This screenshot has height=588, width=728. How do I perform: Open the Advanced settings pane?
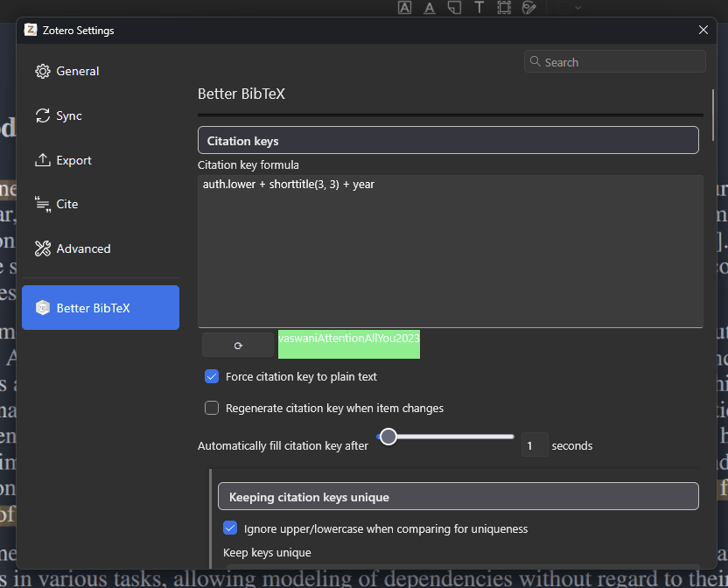point(101,249)
